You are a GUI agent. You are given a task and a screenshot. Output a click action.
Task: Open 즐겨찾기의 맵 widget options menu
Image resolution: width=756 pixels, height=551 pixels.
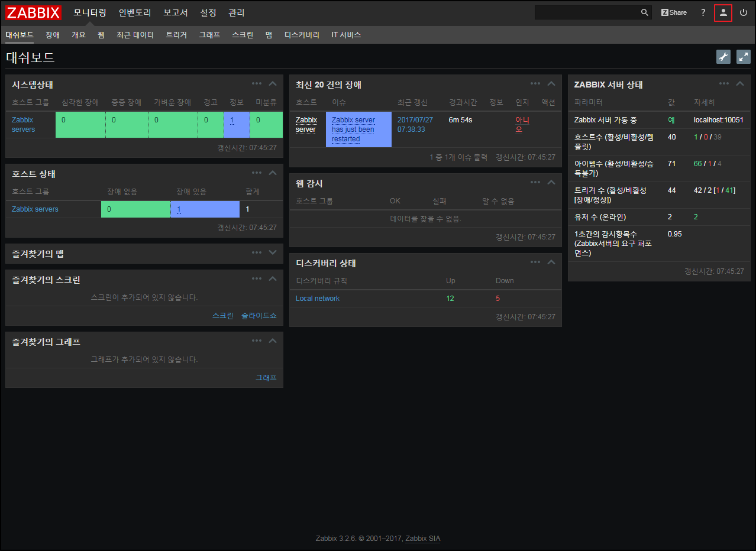[257, 252]
